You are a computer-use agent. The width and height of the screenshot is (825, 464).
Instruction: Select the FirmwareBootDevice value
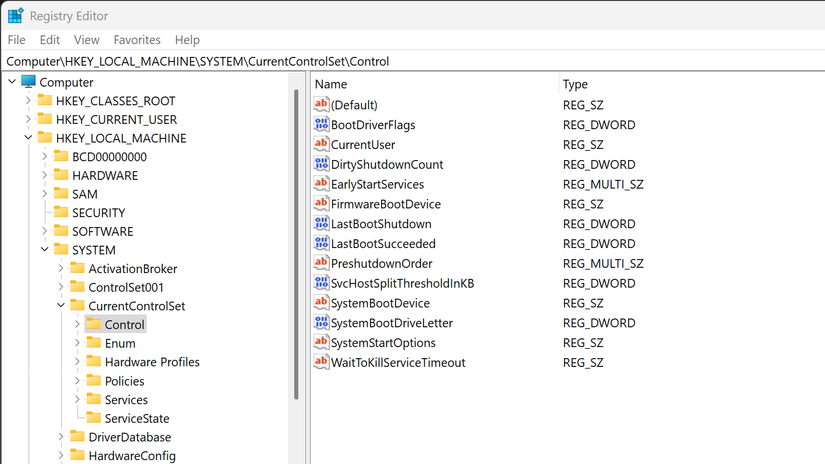[386, 204]
